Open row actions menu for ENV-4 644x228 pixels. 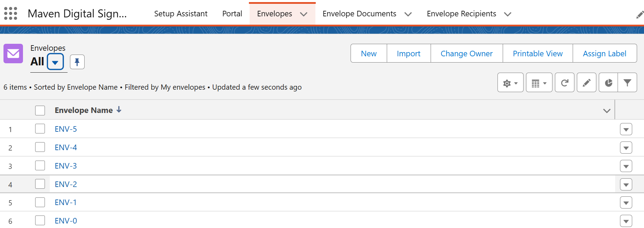tap(626, 148)
